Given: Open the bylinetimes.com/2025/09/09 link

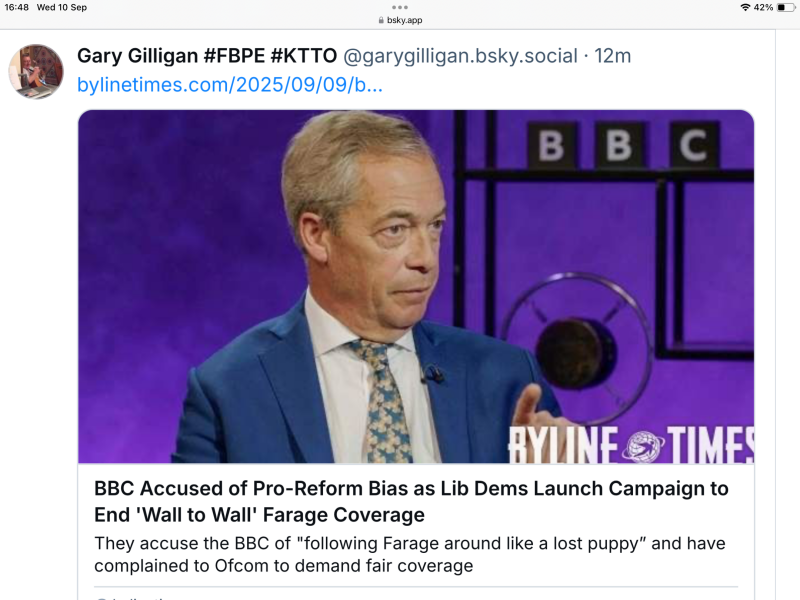Looking at the screenshot, I should click(230, 85).
